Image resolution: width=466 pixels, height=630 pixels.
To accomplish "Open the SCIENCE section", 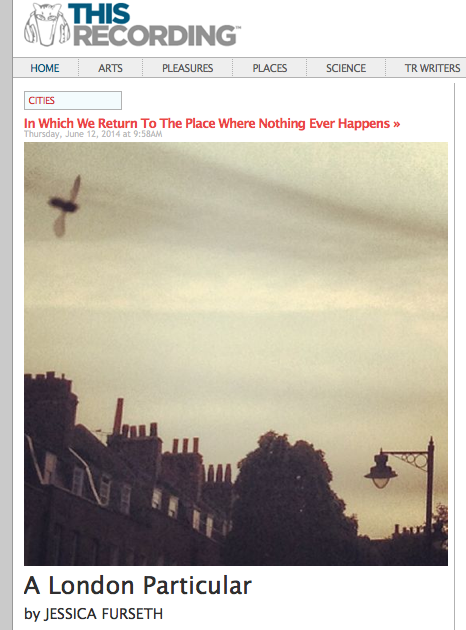I will [x=346, y=68].
